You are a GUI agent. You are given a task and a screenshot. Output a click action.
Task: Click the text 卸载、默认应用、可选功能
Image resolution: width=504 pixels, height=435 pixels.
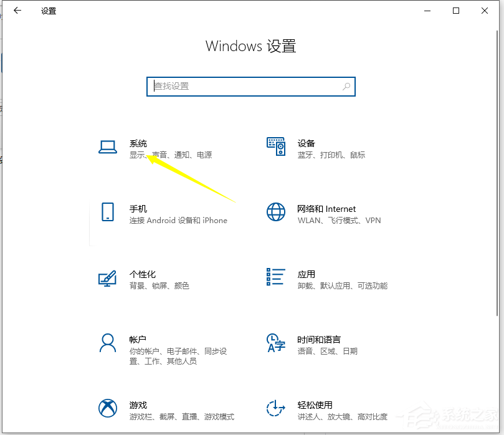(x=343, y=286)
